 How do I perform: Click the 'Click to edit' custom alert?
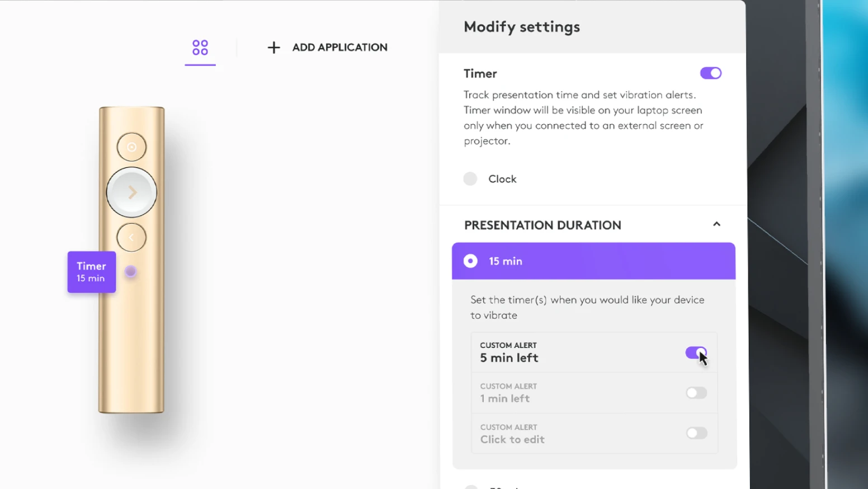pyautogui.click(x=512, y=439)
